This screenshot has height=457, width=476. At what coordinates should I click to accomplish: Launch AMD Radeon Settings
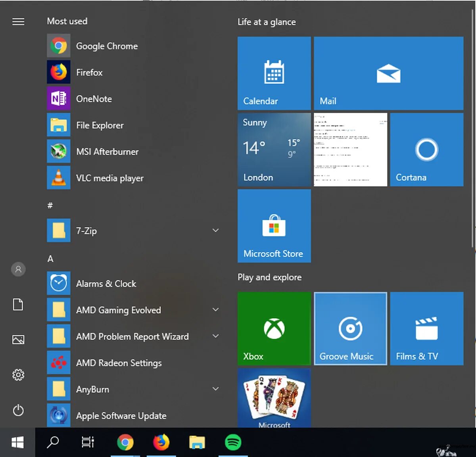(133, 363)
